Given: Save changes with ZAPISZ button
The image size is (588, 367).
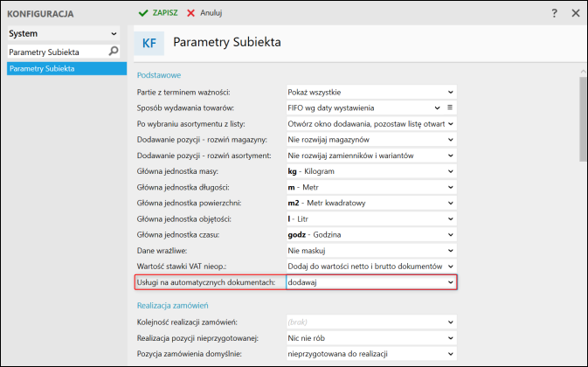Looking at the screenshot, I should pos(158,14).
